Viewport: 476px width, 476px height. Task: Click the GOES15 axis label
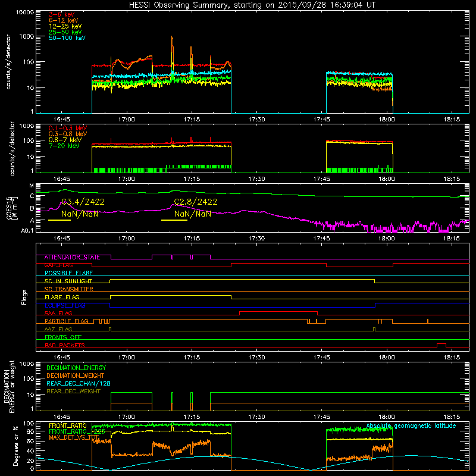pyautogui.click(x=10, y=208)
